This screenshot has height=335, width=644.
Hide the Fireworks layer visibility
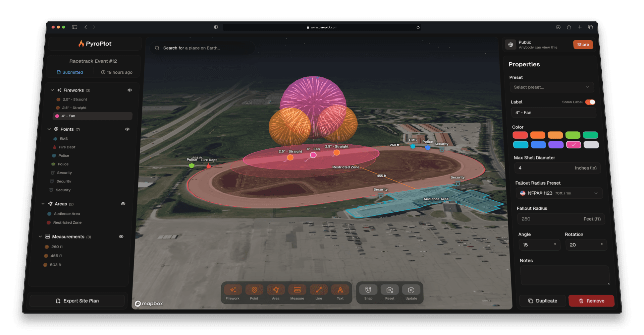click(129, 90)
